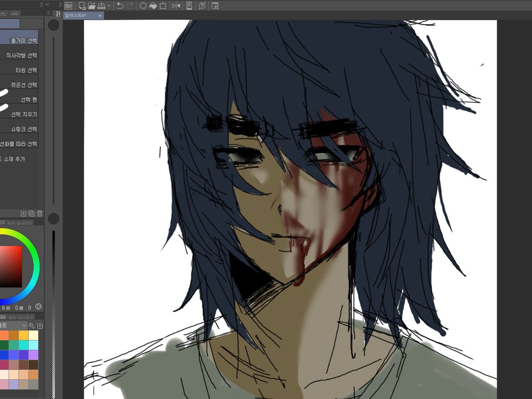Image resolution: width=532 pixels, height=399 pixels.
Task: Click the Open file folder icon
Action: coord(92,6)
